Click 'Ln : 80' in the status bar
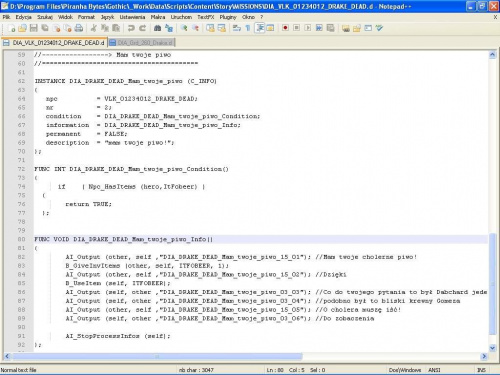Screen dimensions: 500x375 [274, 370]
